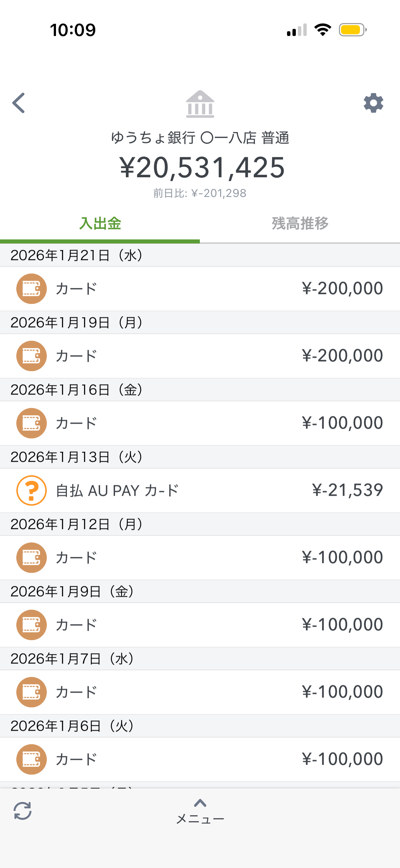Switch to the 入出金 tab
This screenshot has height=868, width=400.
(x=100, y=224)
